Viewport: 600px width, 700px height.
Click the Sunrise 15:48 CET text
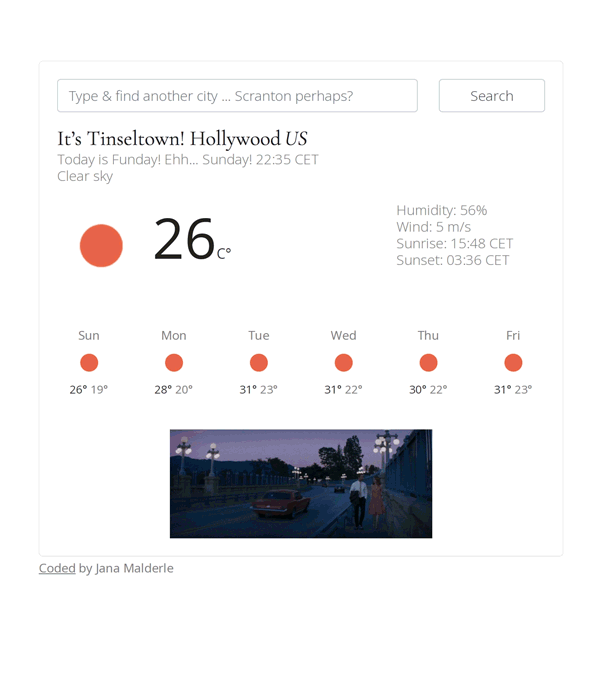click(454, 243)
